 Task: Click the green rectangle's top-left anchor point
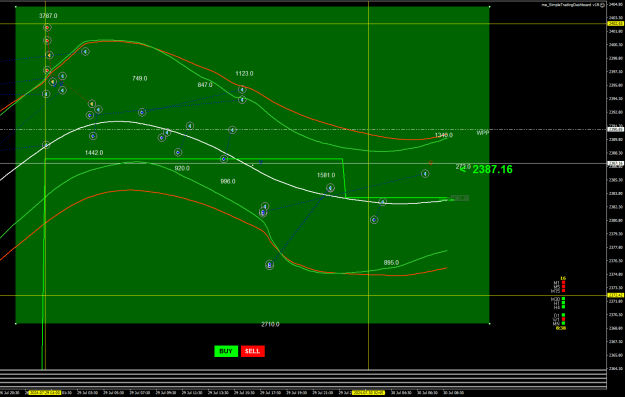pyautogui.click(x=16, y=7)
